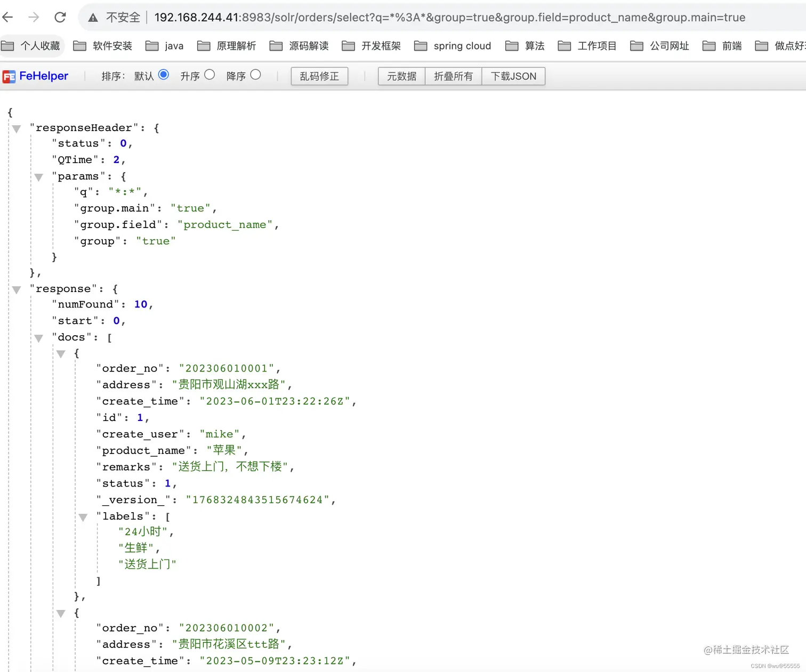Collapse the labels array

[x=83, y=517]
